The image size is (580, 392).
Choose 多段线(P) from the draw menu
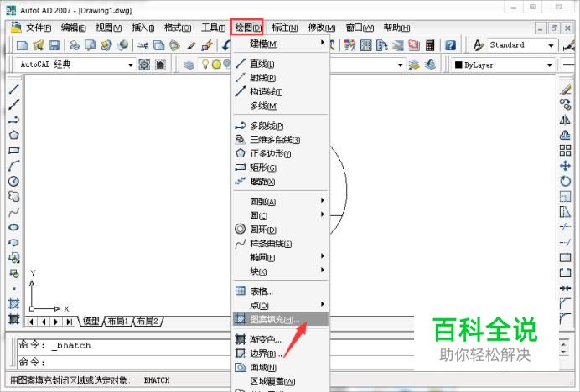point(281,126)
